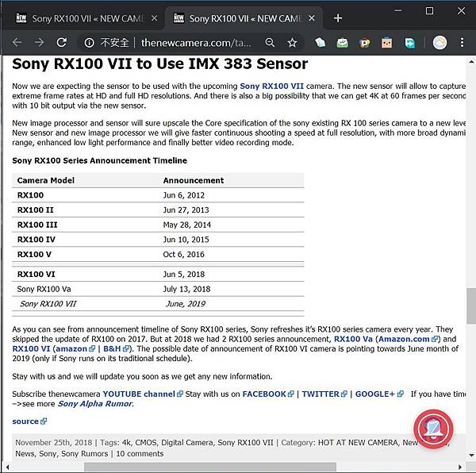Viewport: 476px width, 473px height.
Task: Open the source link
Action: 29,421
